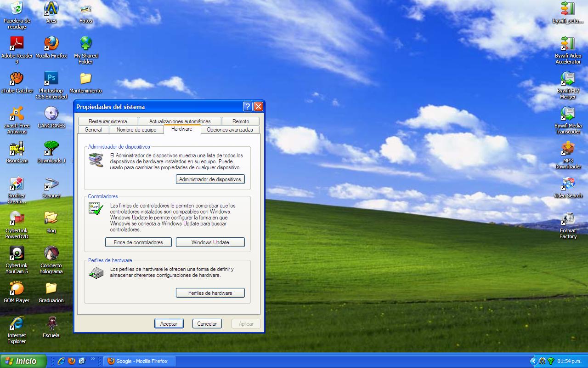This screenshot has width=588, height=368.
Task: Click the Windows Update button
Action: tap(210, 242)
